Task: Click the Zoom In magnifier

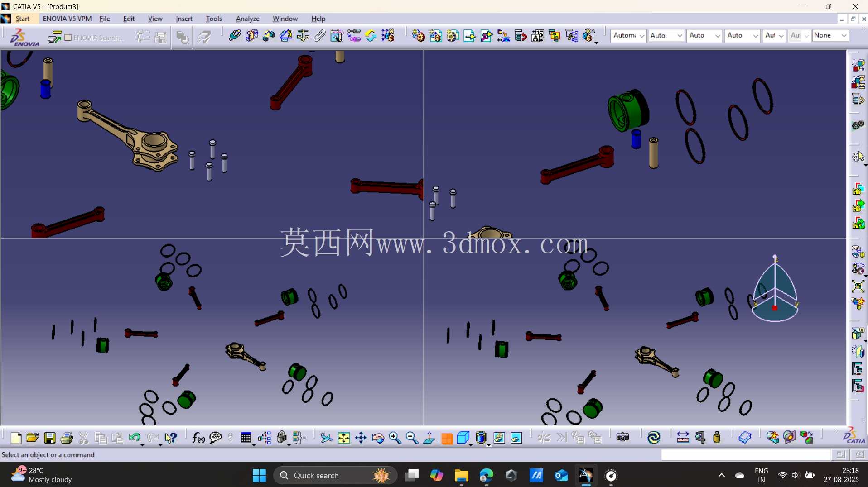Action: (395, 438)
